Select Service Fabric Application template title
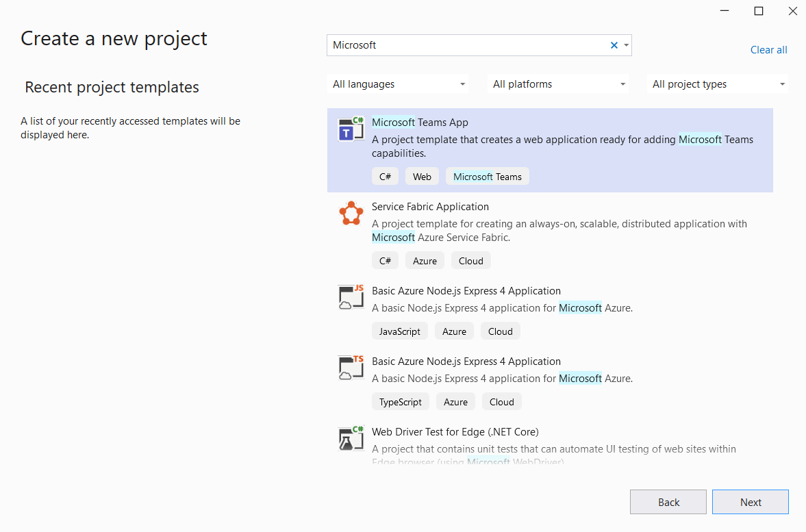The width and height of the screenshot is (806, 532). [430, 207]
